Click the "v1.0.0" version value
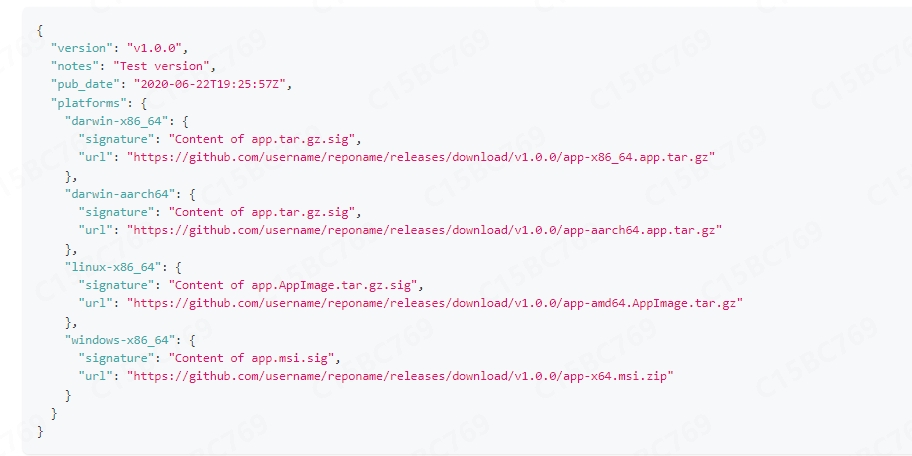Image resolution: width=912 pixels, height=456 pixels. coord(157,47)
